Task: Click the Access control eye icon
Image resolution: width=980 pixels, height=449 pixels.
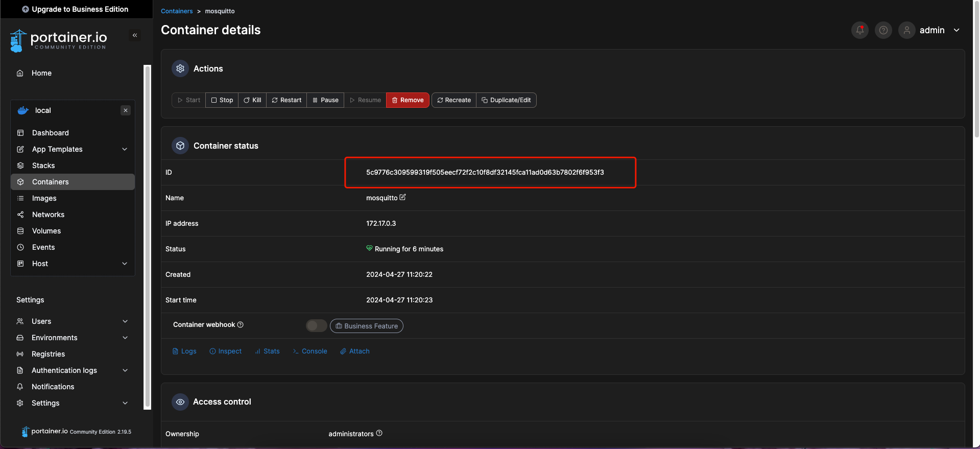Action: (180, 402)
